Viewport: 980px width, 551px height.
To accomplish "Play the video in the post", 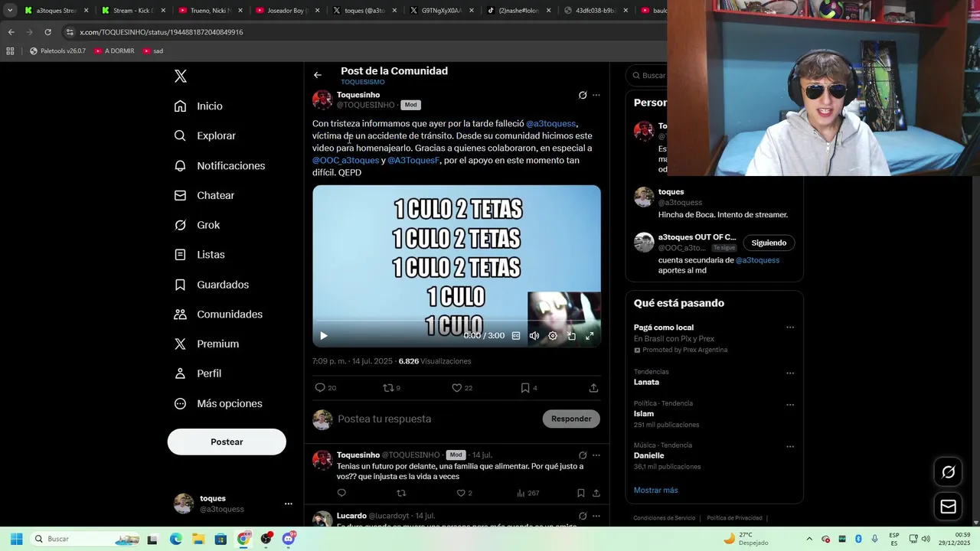I will (x=324, y=336).
